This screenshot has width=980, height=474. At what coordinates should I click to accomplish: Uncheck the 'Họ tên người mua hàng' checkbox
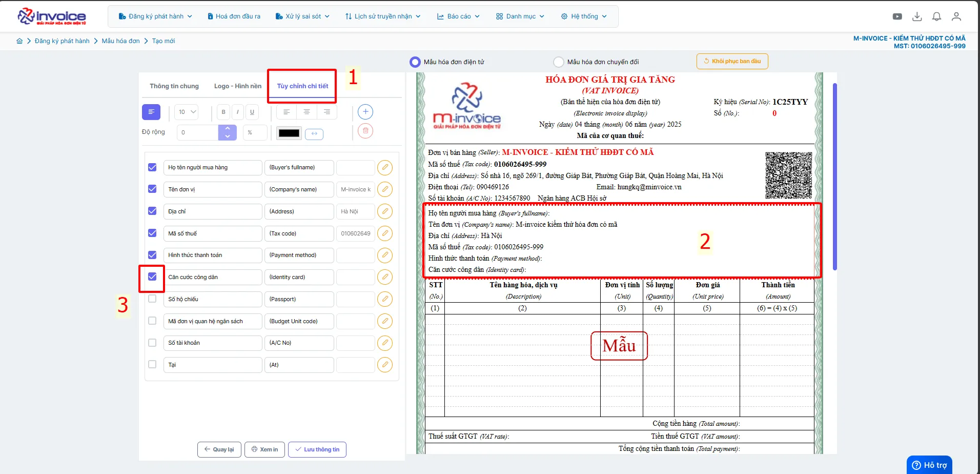click(x=152, y=167)
